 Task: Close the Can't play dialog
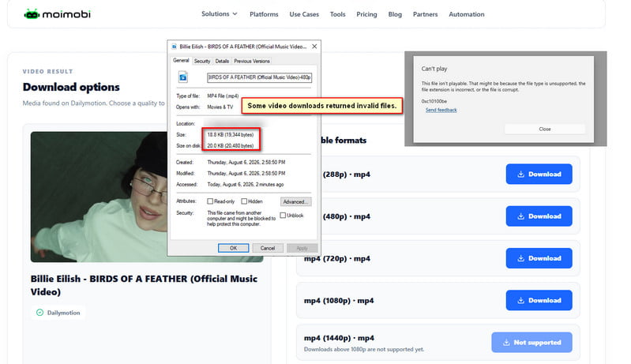545,129
